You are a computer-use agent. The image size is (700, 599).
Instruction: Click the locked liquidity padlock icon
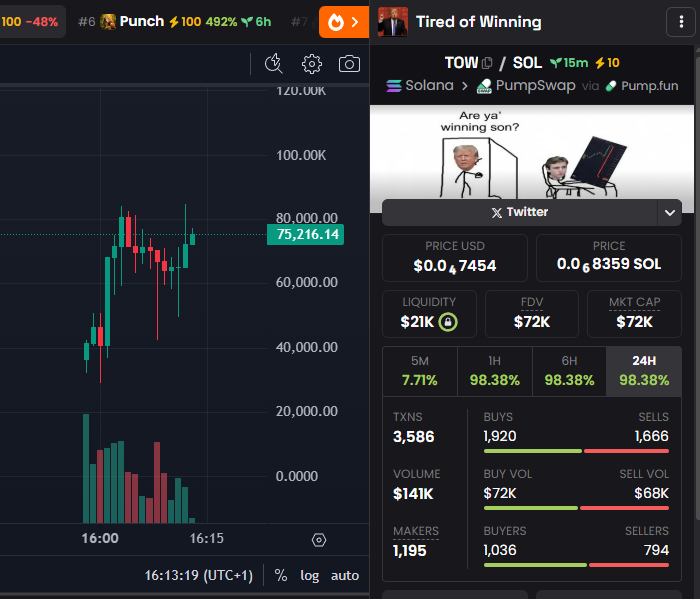point(448,322)
